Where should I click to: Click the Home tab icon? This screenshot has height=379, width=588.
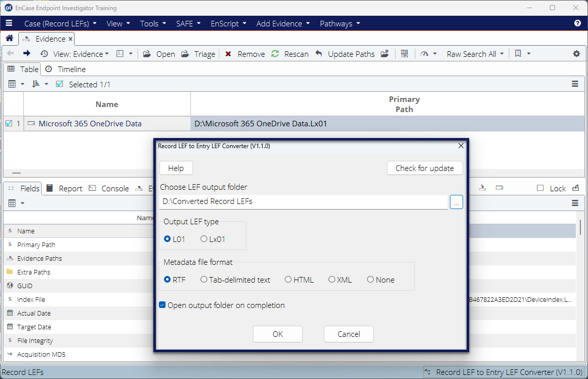click(x=9, y=38)
